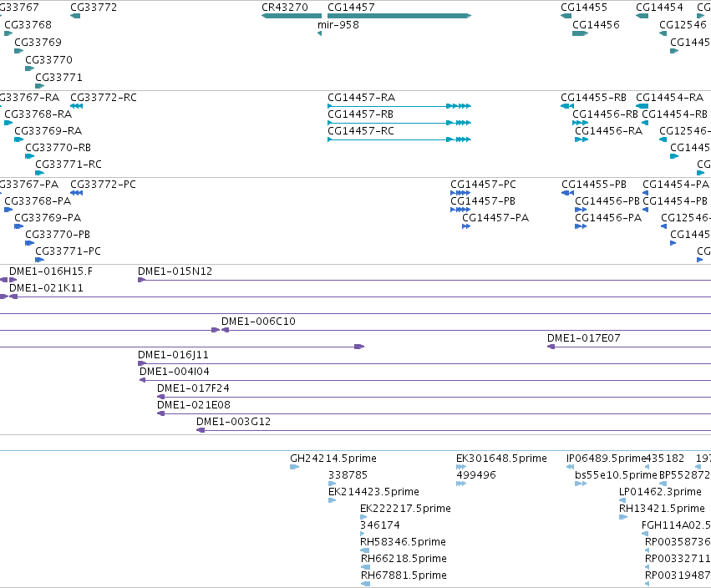Click the mir-958 gene label
The image size is (711, 588).
[x=338, y=25]
